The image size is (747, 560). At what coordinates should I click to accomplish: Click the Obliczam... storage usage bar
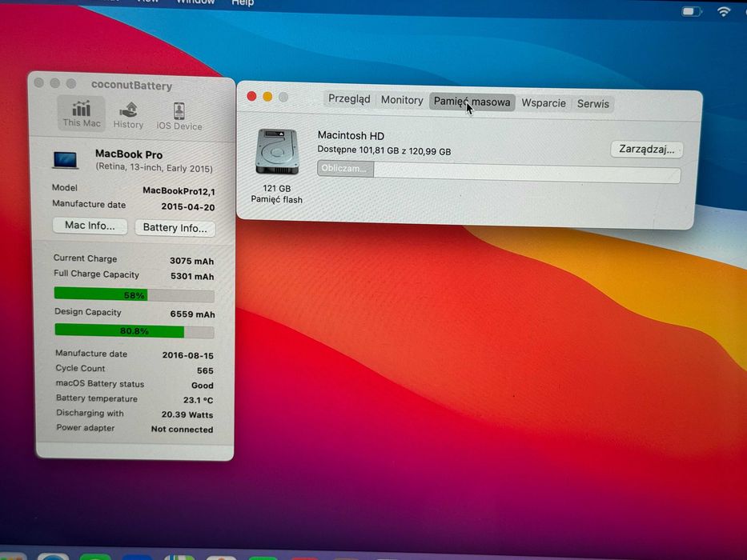499,172
